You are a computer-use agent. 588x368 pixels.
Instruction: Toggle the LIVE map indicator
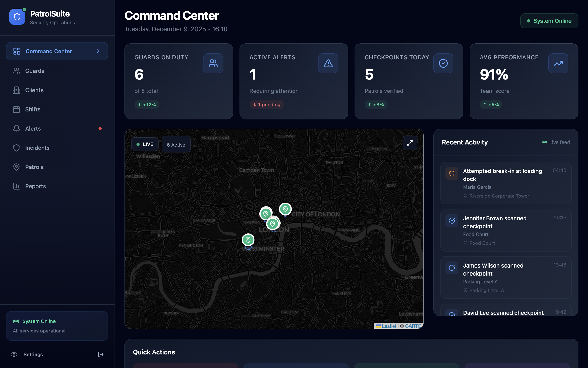point(145,144)
